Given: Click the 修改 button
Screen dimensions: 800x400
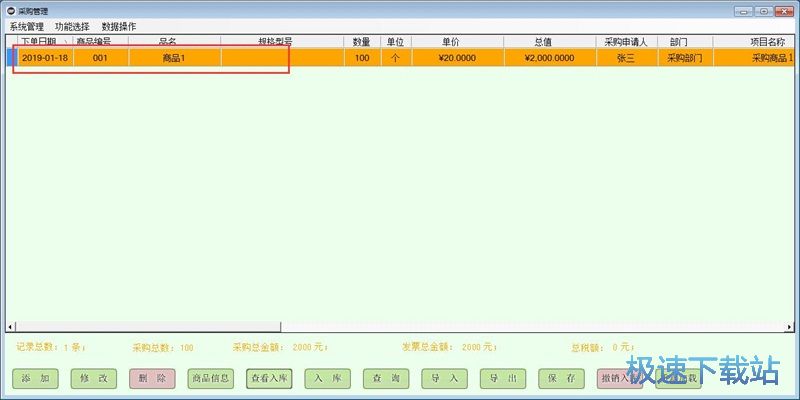Looking at the screenshot, I should pyautogui.click(x=94, y=379).
